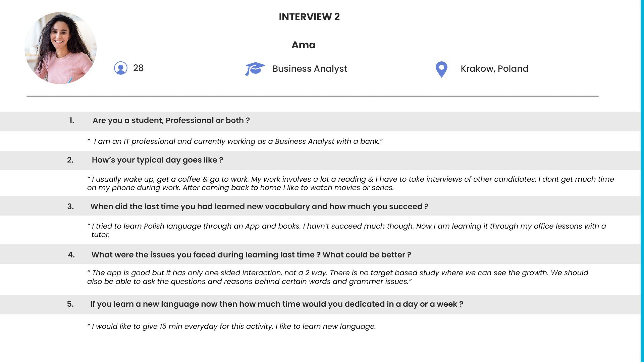Click the age value 28

pyautogui.click(x=138, y=68)
